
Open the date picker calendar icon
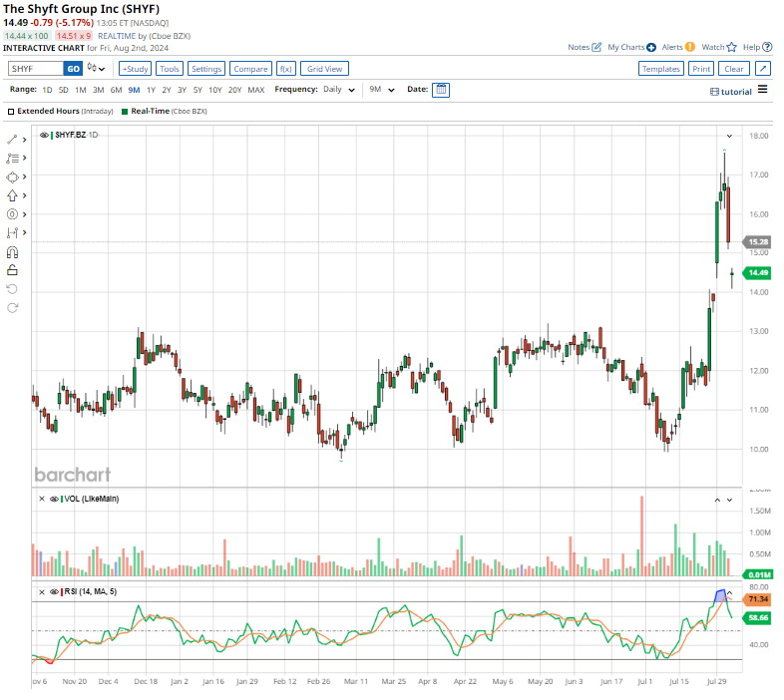441,90
